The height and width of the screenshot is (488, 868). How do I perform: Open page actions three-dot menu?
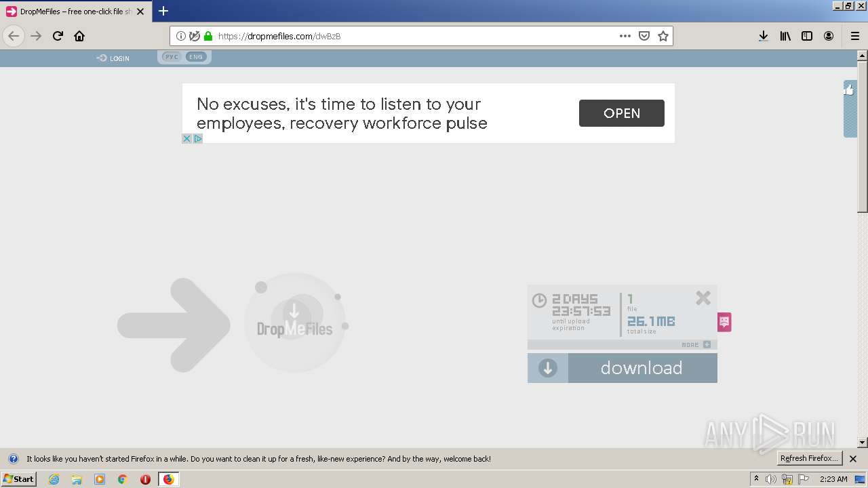tap(625, 36)
